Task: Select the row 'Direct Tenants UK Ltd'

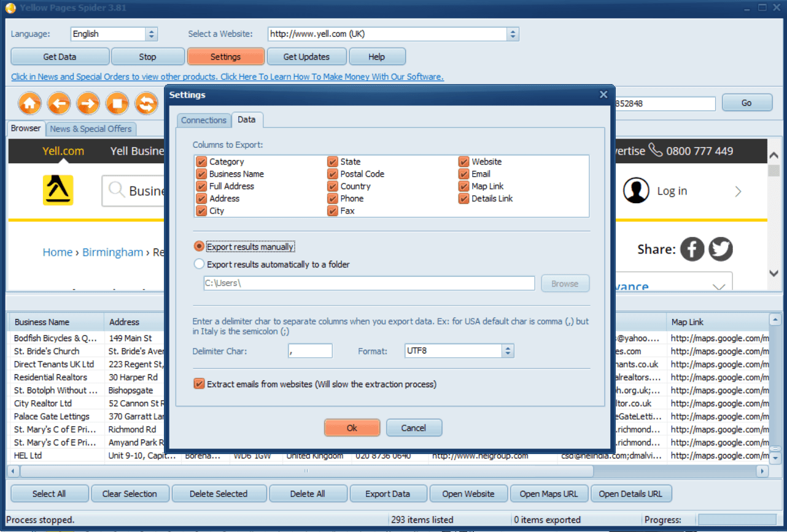Action: click(54, 364)
